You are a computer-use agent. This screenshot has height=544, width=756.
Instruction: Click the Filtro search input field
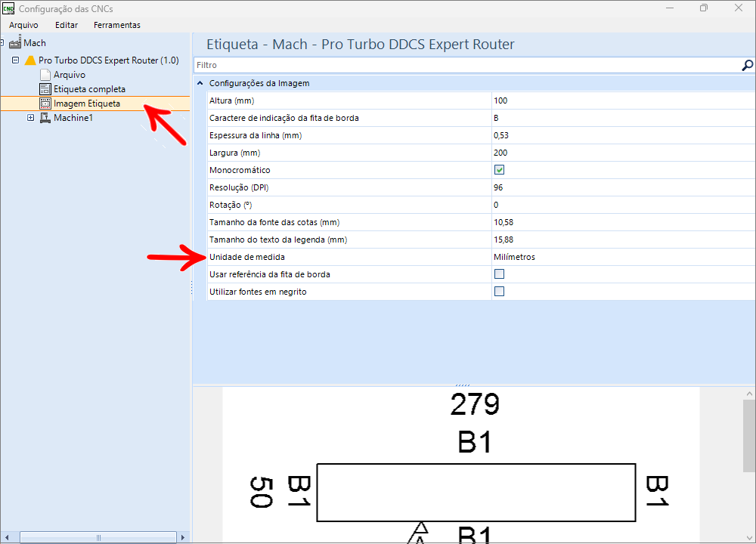click(466, 65)
